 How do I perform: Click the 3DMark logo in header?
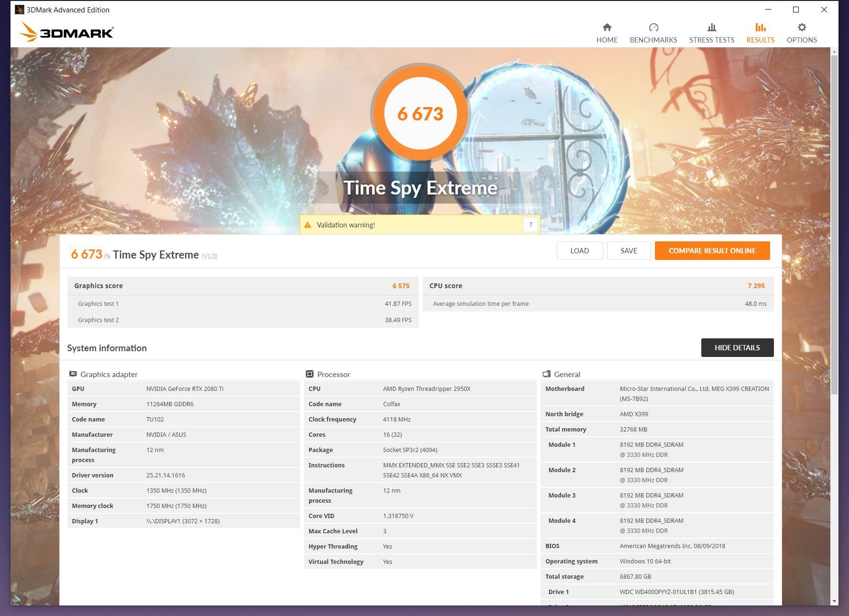[x=66, y=32]
